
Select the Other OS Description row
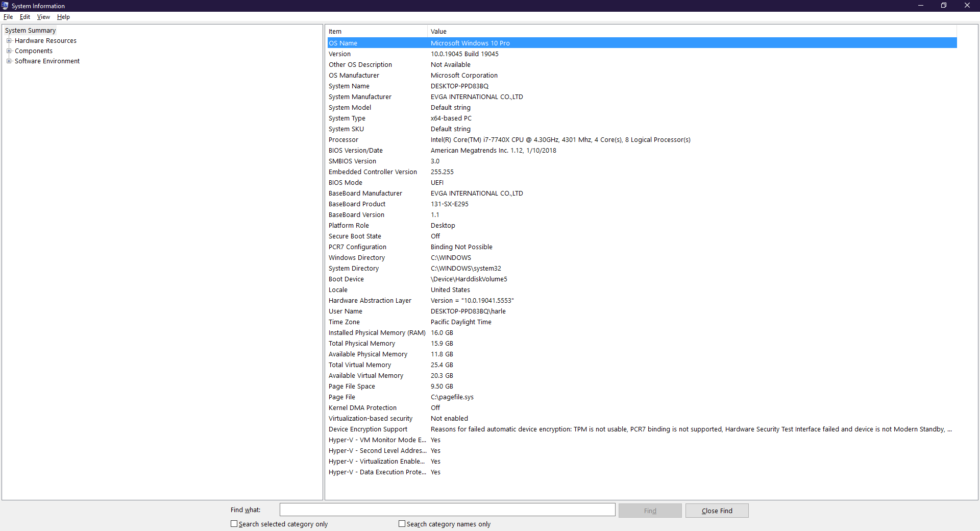[x=642, y=65]
